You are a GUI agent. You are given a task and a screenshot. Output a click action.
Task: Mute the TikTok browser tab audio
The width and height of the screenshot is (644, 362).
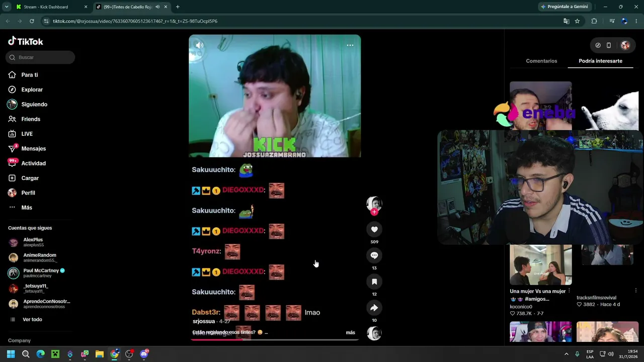click(158, 7)
